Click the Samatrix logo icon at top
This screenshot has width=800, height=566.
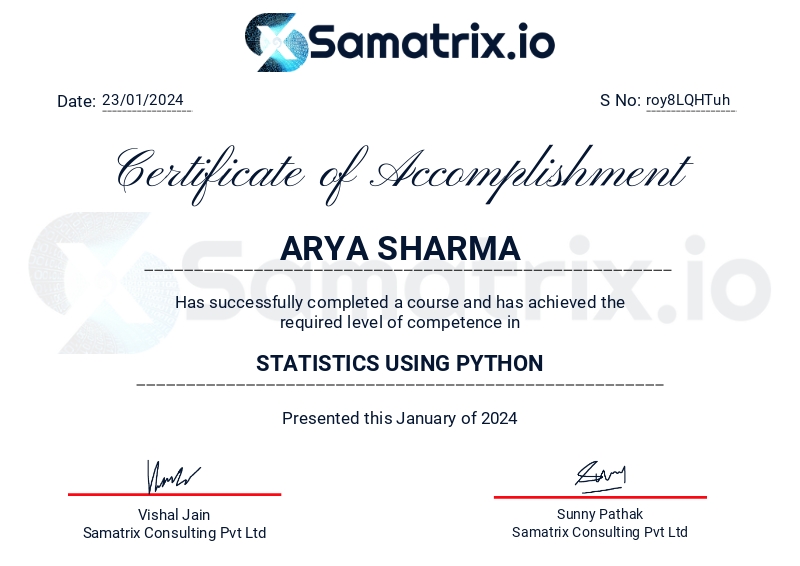(274, 42)
